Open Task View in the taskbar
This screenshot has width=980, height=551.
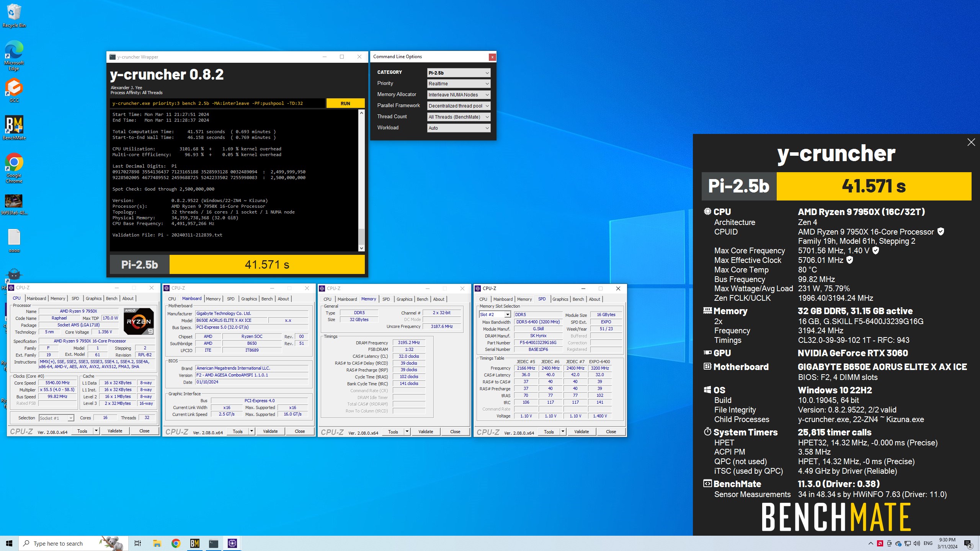(x=138, y=543)
